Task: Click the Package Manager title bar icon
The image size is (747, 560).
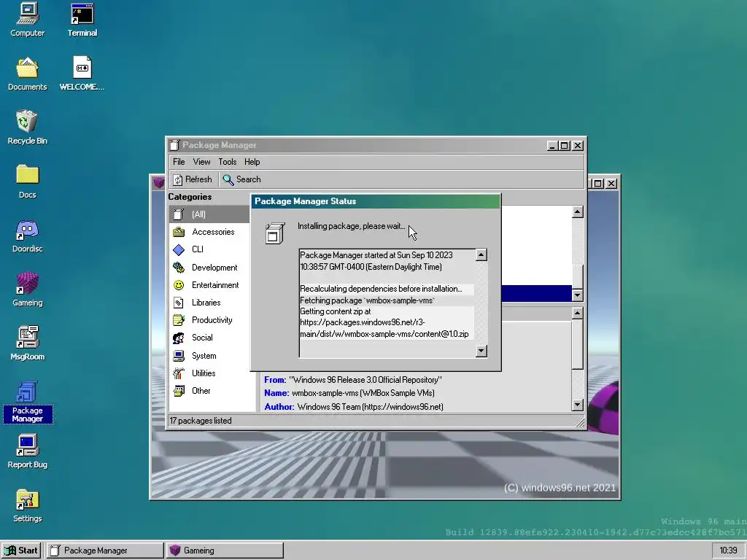Action: tap(175, 145)
